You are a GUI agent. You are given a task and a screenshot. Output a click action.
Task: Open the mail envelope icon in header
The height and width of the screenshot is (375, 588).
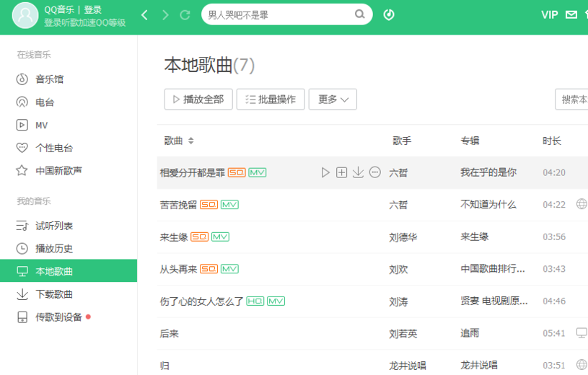pos(571,14)
